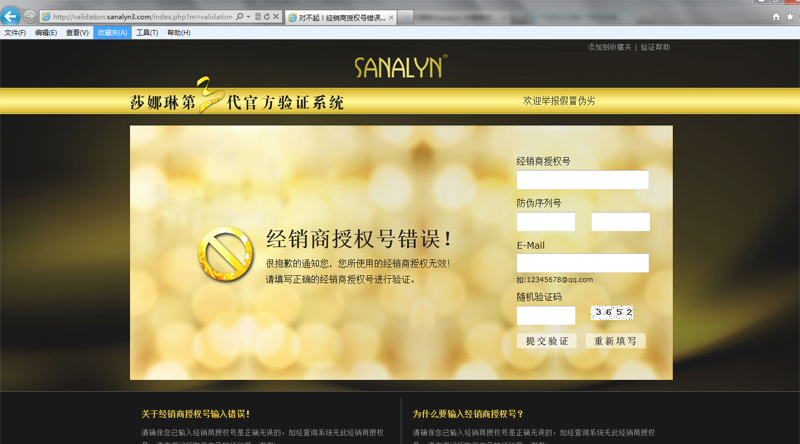Click the gold prohibition error icon
The width and height of the screenshot is (800, 444).
[x=225, y=254]
